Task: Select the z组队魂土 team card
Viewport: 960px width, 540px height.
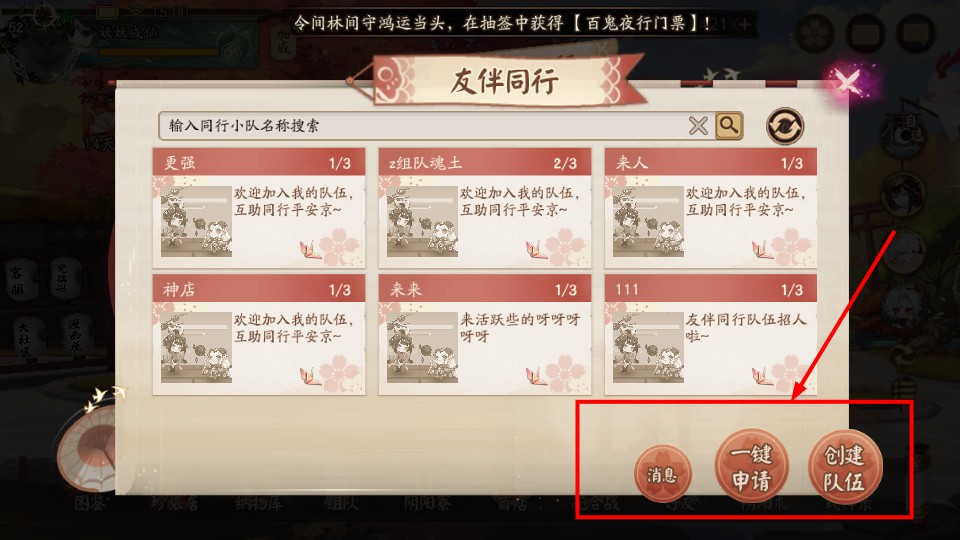Action: [x=485, y=208]
